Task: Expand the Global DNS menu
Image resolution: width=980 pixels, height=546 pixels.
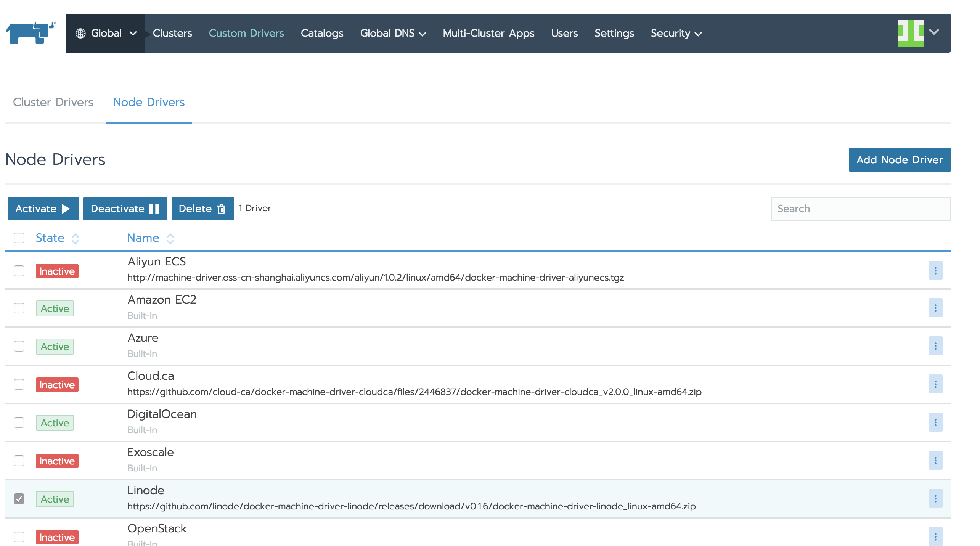Action: 393,33
